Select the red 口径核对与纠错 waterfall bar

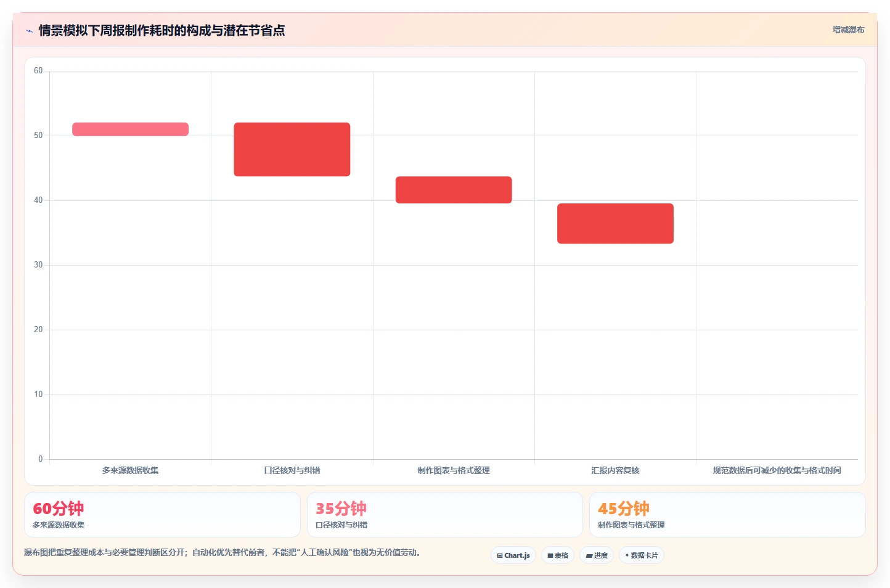[x=292, y=149]
